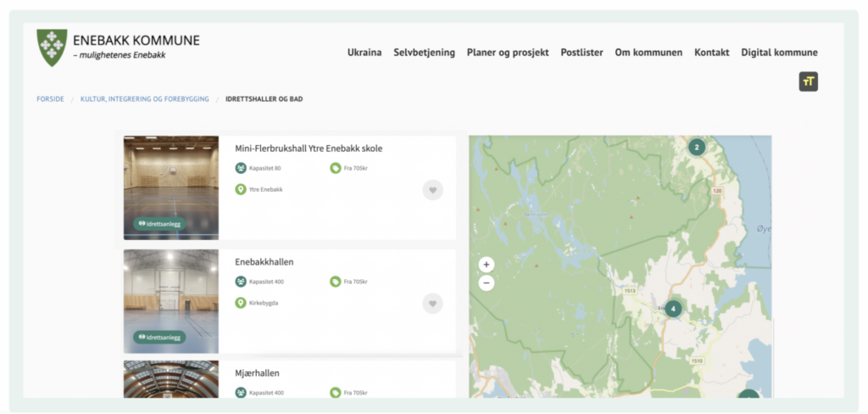Zoom out on the map
Image resolution: width=868 pixels, height=414 pixels.
coord(487,283)
